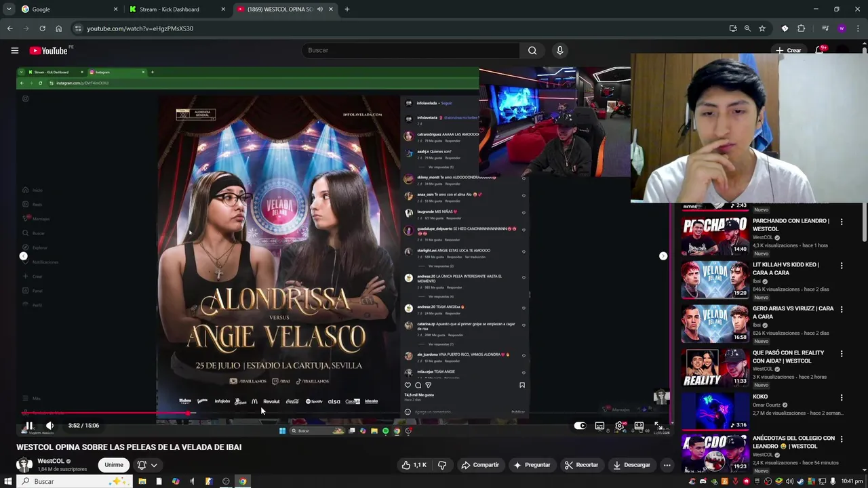Screen dimensions: 868x488
Task: Click the search magnifier button on YouTube
Action: pyautogui.click(x=532, y=50)
